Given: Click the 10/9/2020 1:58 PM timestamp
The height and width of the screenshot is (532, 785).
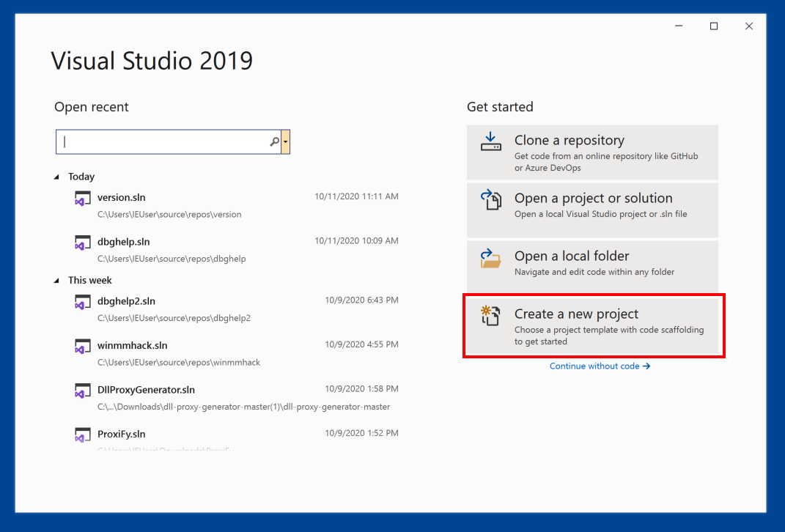Looking at the screenshot, I should tap(361, 388).
